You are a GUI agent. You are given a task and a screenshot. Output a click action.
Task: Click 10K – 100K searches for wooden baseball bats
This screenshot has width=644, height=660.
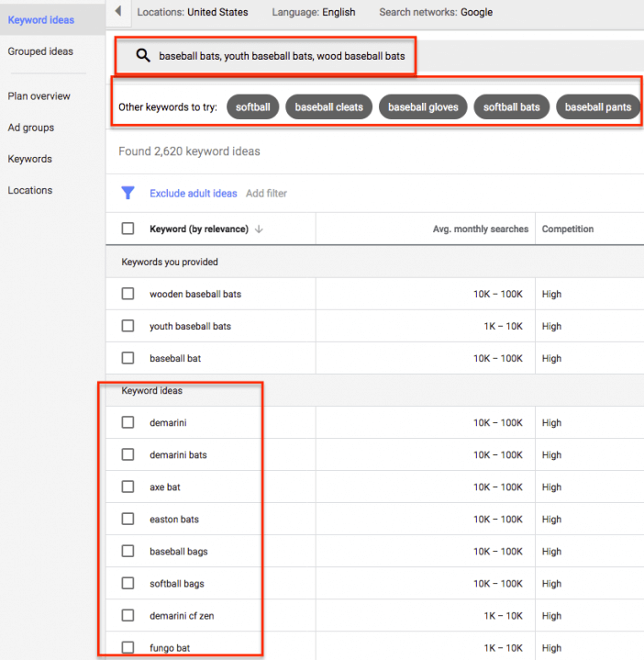498,294
